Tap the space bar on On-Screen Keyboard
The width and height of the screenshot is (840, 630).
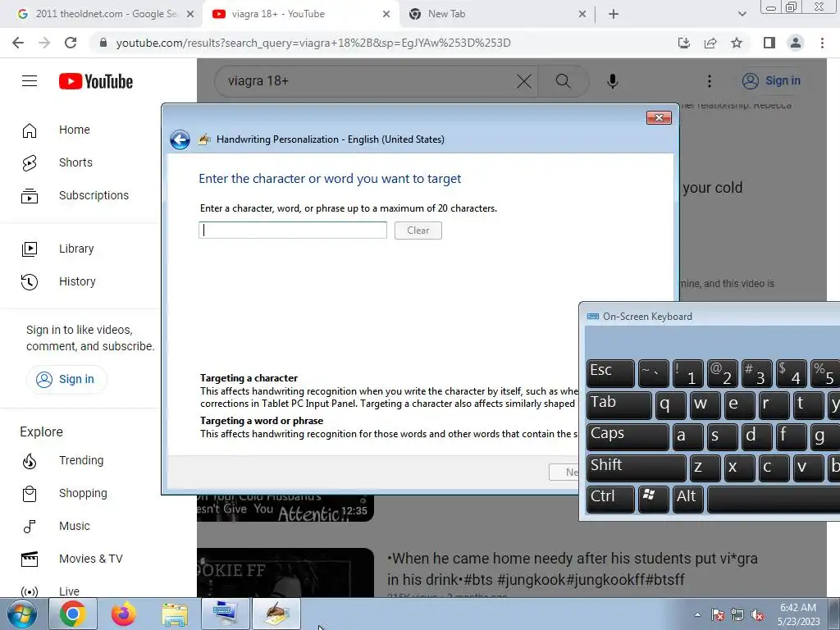pos(774,500)
